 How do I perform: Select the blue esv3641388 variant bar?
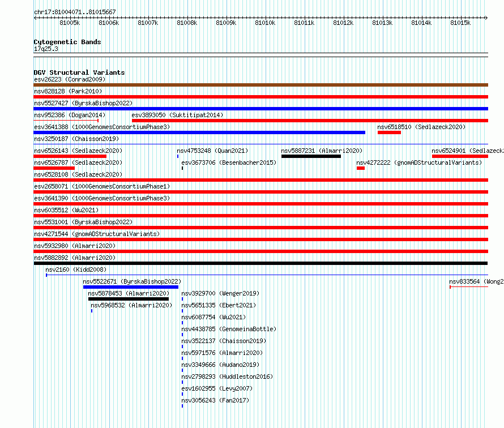(x=199, y=132)
